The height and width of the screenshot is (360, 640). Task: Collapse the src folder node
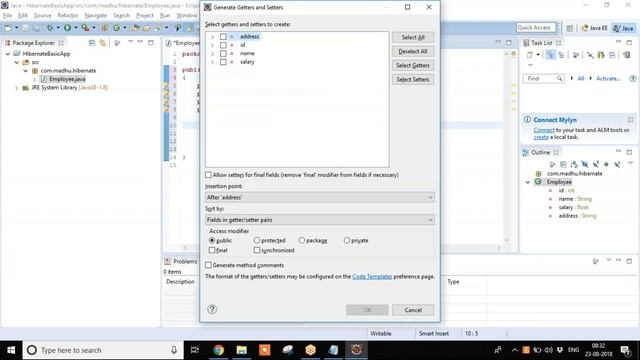coord(17,62)
